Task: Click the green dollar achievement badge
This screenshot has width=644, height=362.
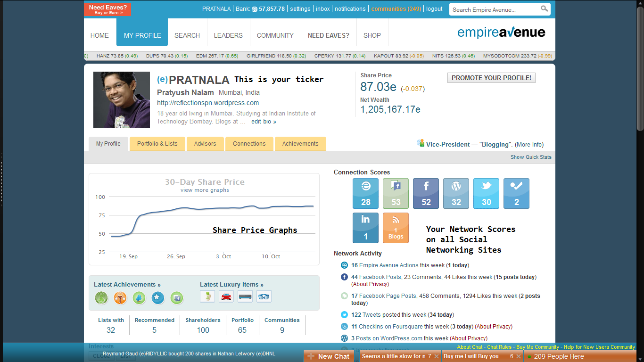Action: click(x=101, y=298)
